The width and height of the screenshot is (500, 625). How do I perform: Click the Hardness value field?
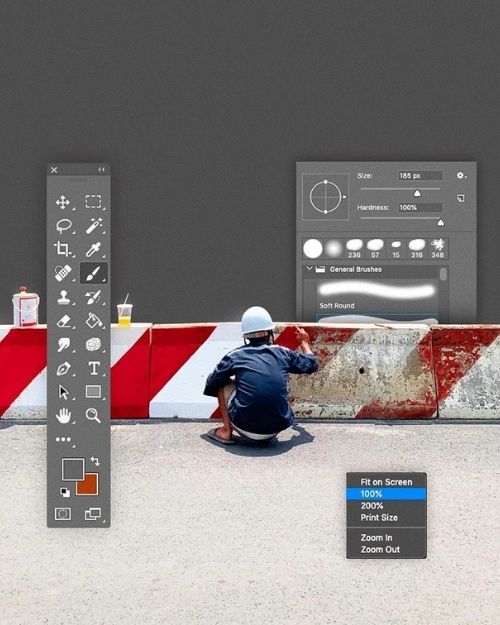420,208
